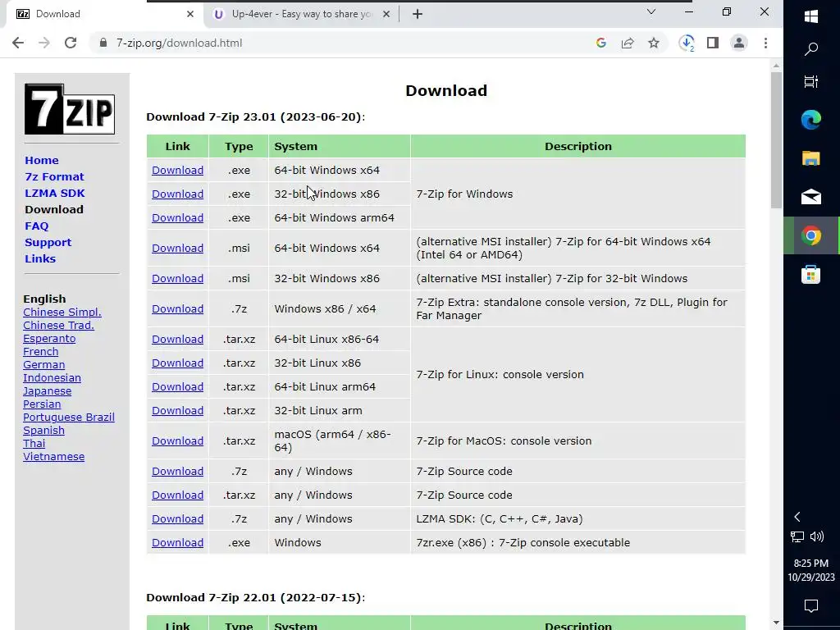Close the Download tab

(x=190, y=14)
